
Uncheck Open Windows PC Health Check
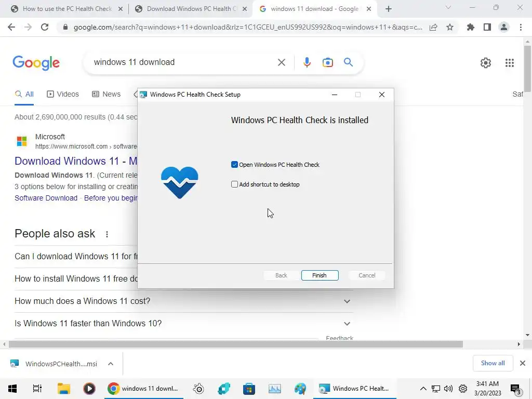click(x=234, y=165)
